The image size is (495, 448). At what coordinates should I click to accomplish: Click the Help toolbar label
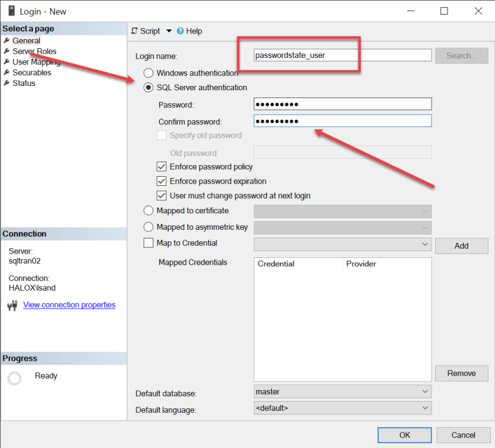point(194,31)
